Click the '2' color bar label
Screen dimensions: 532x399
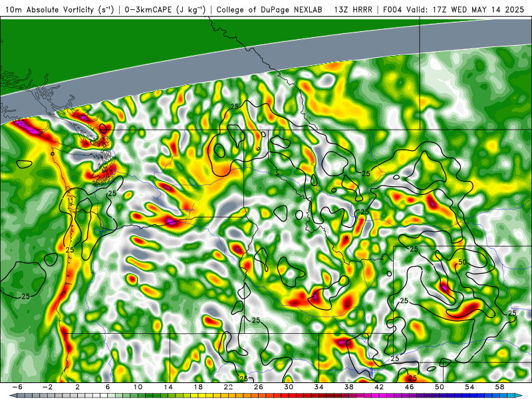click(x=77, y=387)
